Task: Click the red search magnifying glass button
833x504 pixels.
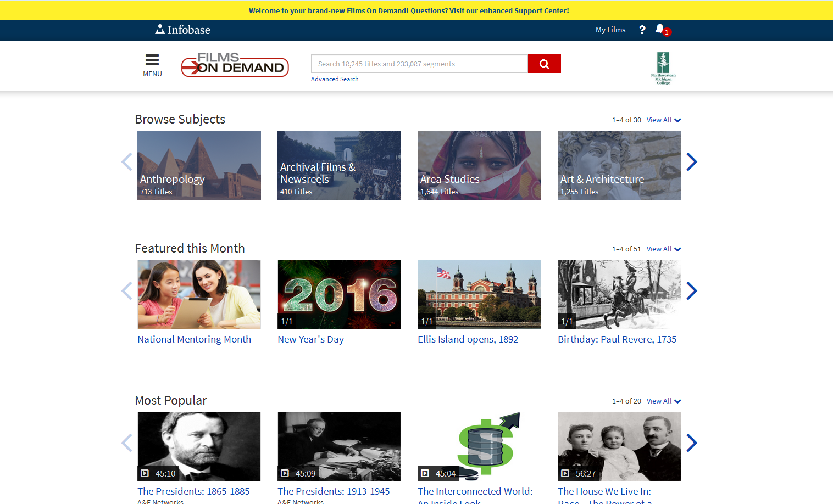Action: (543, 64)
